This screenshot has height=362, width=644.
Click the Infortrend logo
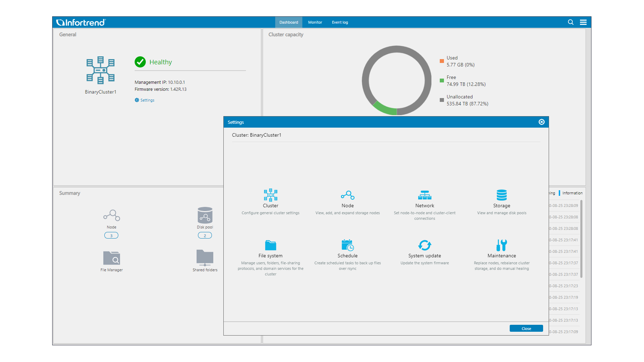[x=81, y=22]
